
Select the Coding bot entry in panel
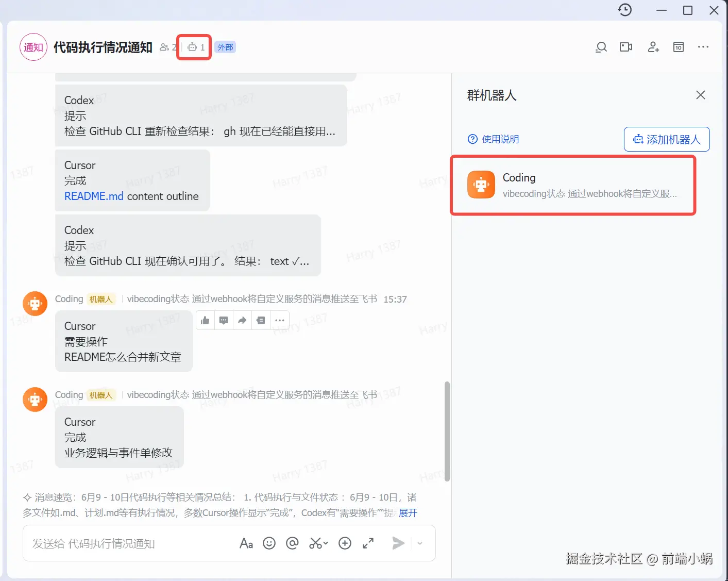point(573,185)
